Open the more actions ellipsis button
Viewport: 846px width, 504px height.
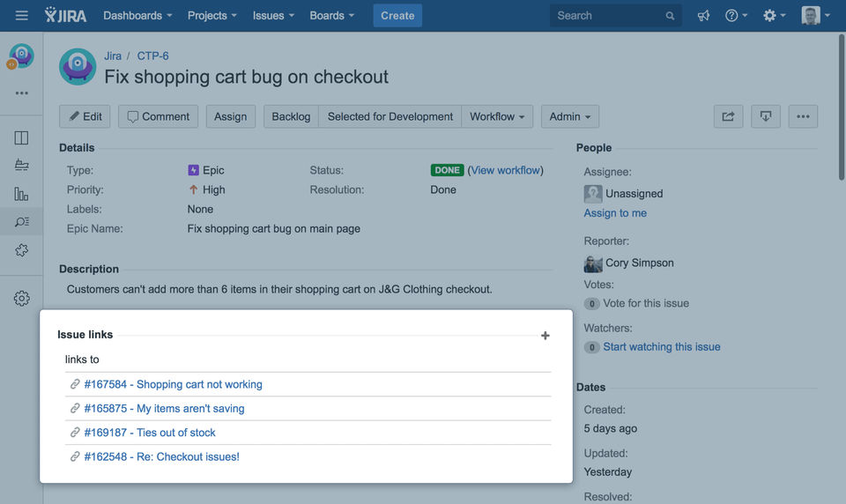pos(803,116)
